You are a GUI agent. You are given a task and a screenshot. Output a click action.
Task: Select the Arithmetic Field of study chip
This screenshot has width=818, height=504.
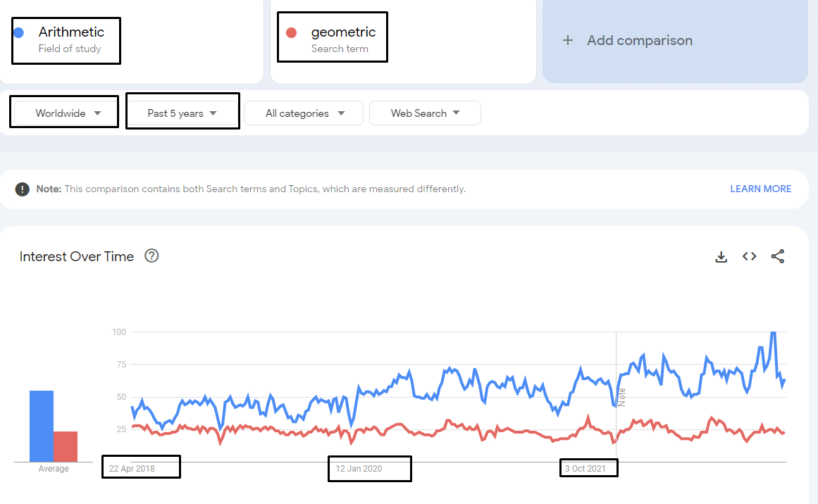[66, 40]
